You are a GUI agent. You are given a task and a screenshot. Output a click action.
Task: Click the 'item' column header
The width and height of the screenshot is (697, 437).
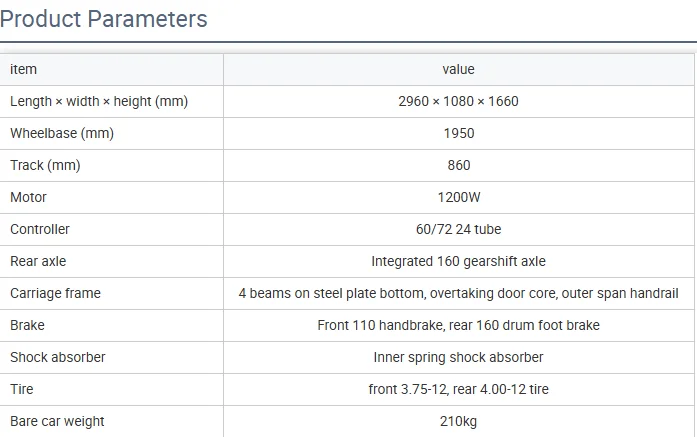24,69
